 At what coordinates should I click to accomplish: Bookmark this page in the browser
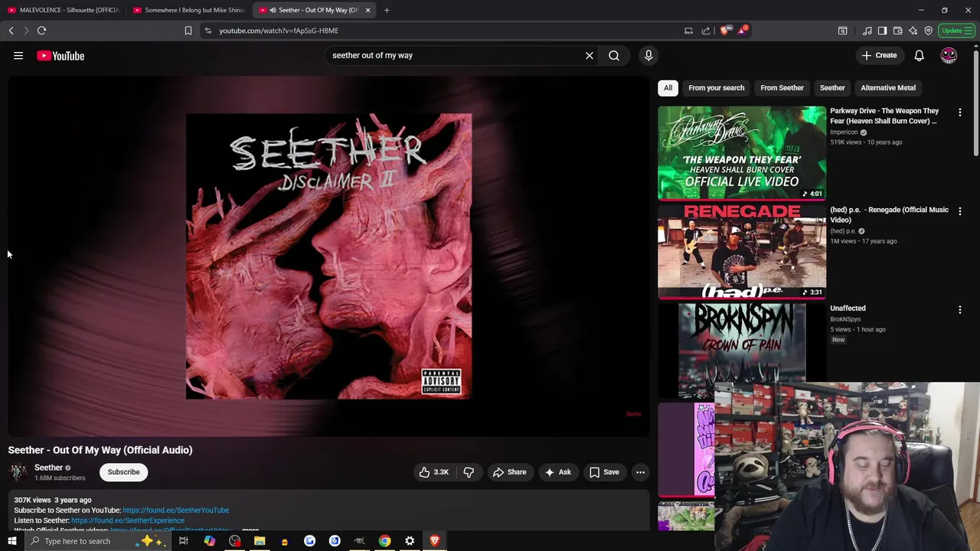tap(188, 31)
